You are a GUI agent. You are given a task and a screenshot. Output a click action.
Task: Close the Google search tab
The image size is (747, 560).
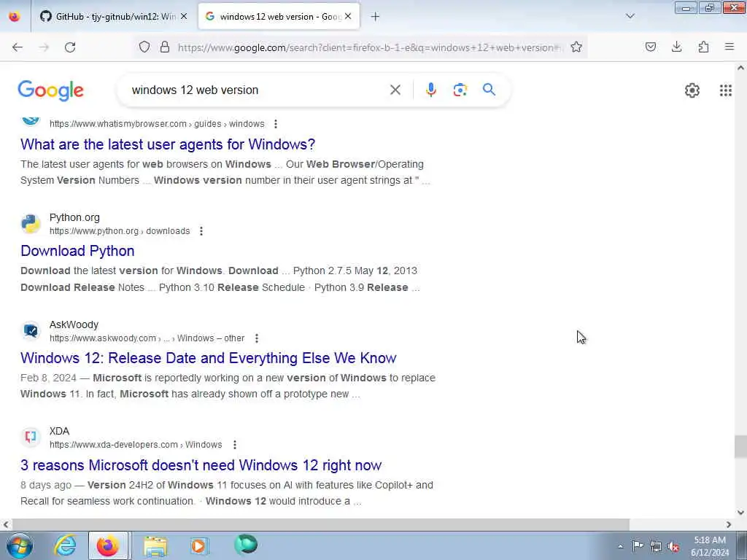348,17
